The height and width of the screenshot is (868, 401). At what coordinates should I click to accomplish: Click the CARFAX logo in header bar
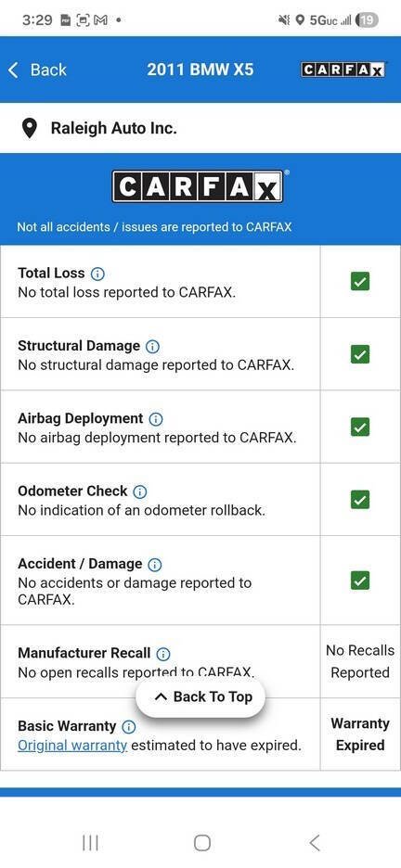pos(343,70)
